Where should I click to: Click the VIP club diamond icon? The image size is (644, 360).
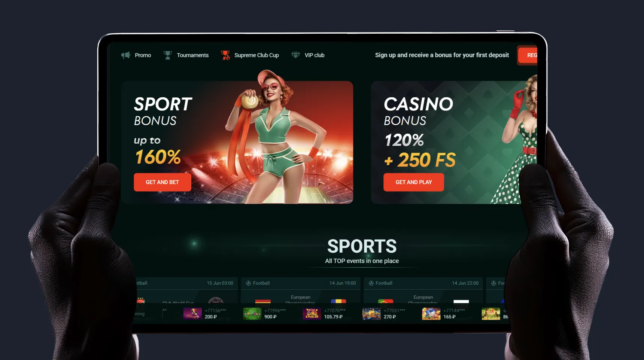coord(296,55)
